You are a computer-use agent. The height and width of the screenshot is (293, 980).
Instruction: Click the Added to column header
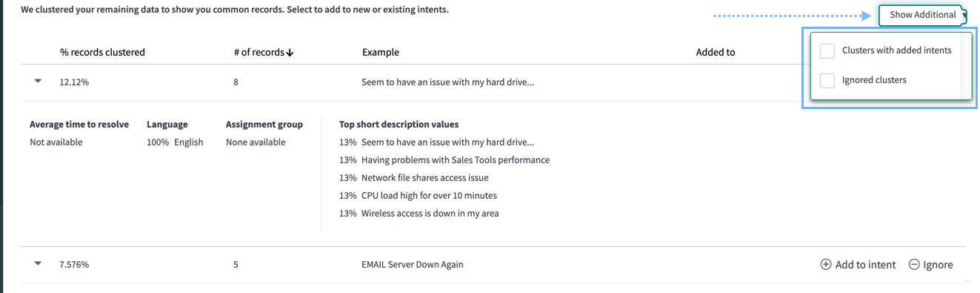click(716, 52)
